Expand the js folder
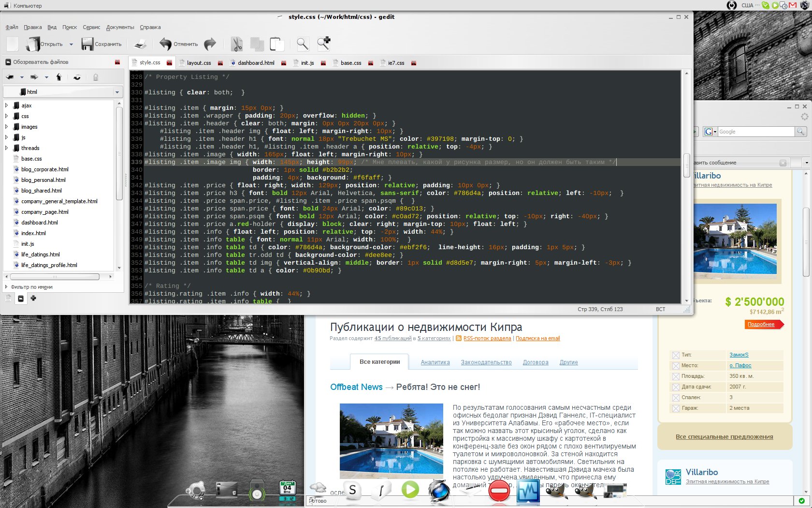 click(x=6, y=137)
